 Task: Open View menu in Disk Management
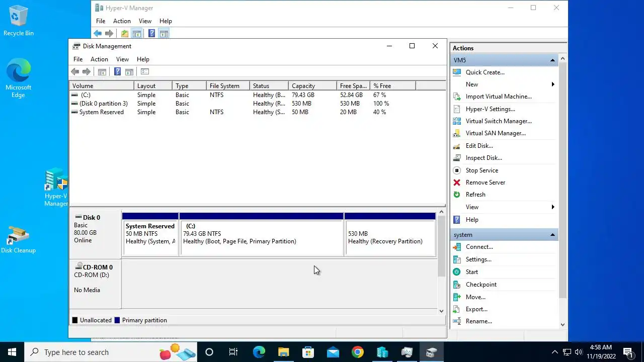[122, 59]
